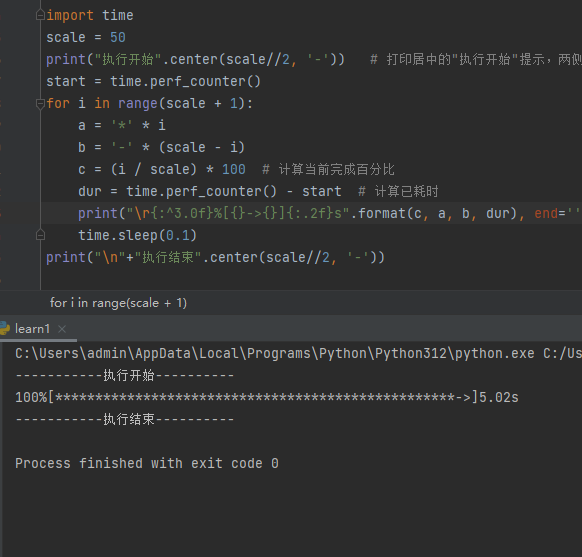582x557 pixels.
Task: Click the '5.02s' elapsed time output
Action: [x=499, y=397]
